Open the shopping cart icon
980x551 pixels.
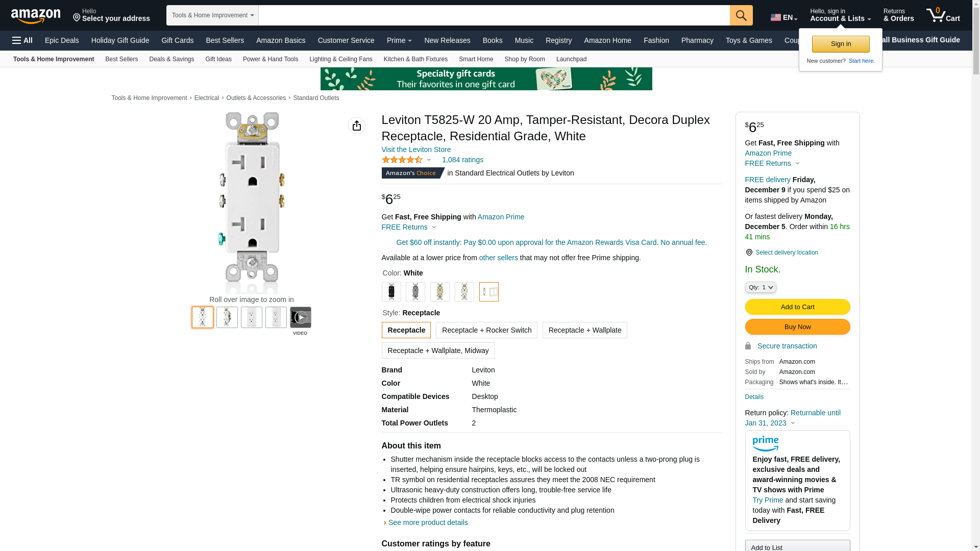(943, 15)
